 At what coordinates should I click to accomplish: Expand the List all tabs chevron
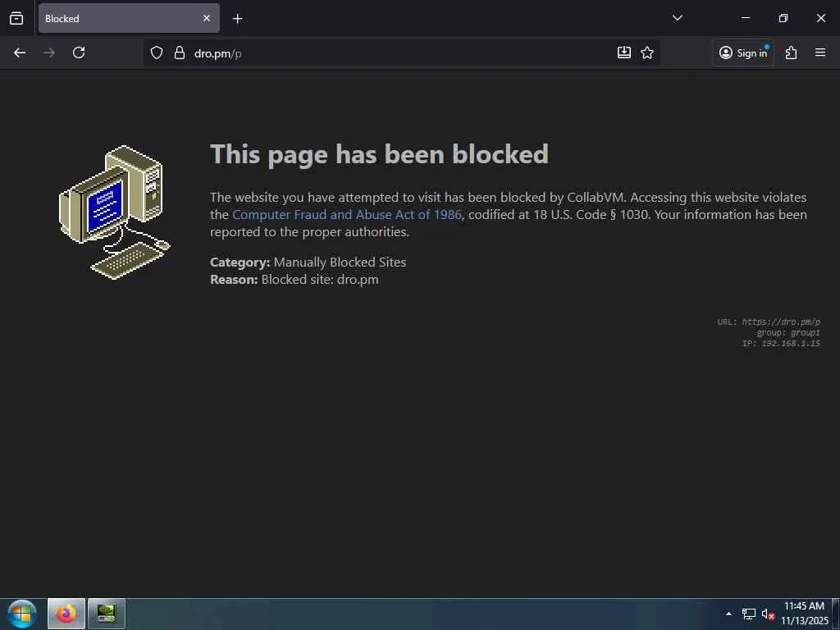tap(677, 18)
